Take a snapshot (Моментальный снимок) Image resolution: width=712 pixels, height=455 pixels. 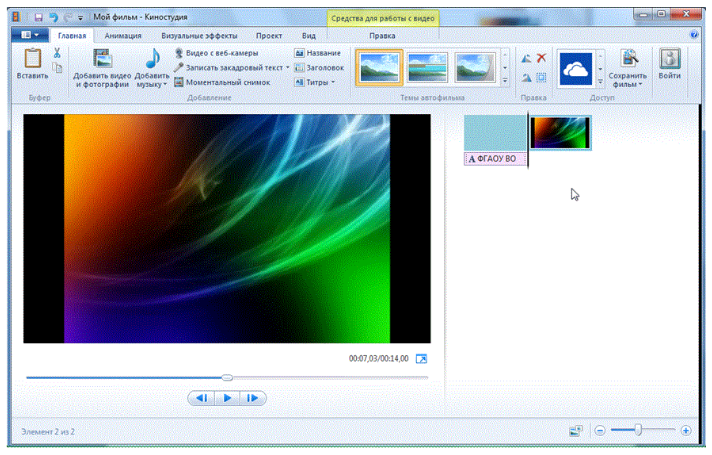[x=222, y=82]
